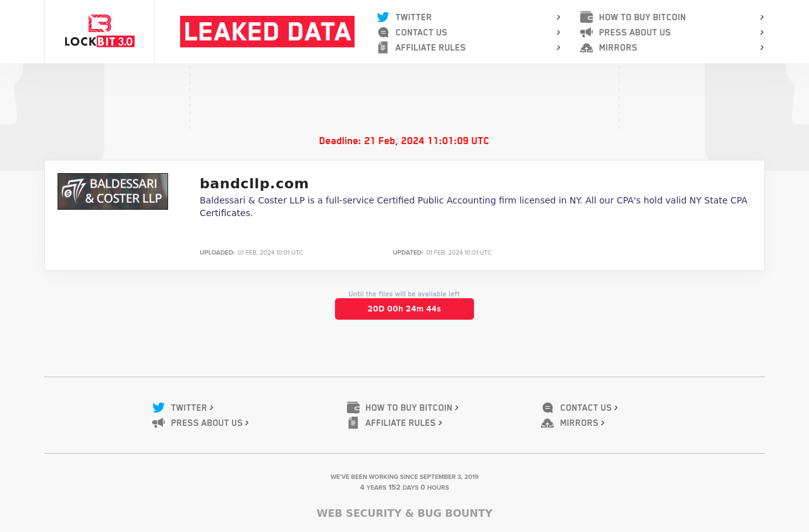Screen dimensions: 809x532
Task: Click the Affiliate Rules document icon in header
Action: pyautogui.click(x=383, y=47)
